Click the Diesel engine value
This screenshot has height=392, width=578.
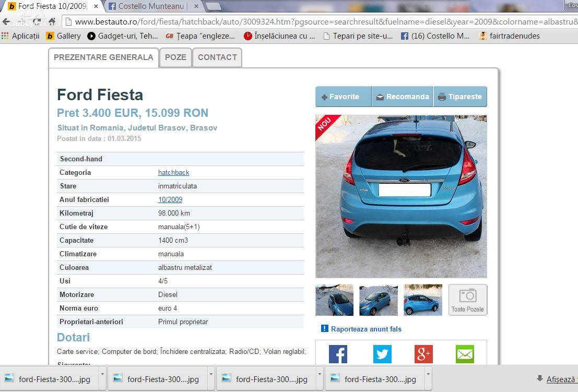click(x=168, y=295)
